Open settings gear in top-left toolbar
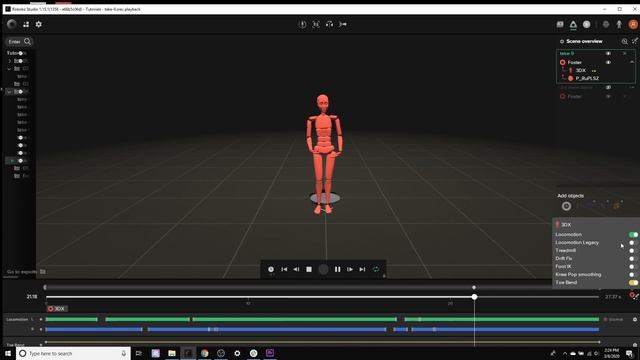This screenshot has height=360, width=640. tap(38, 24)
